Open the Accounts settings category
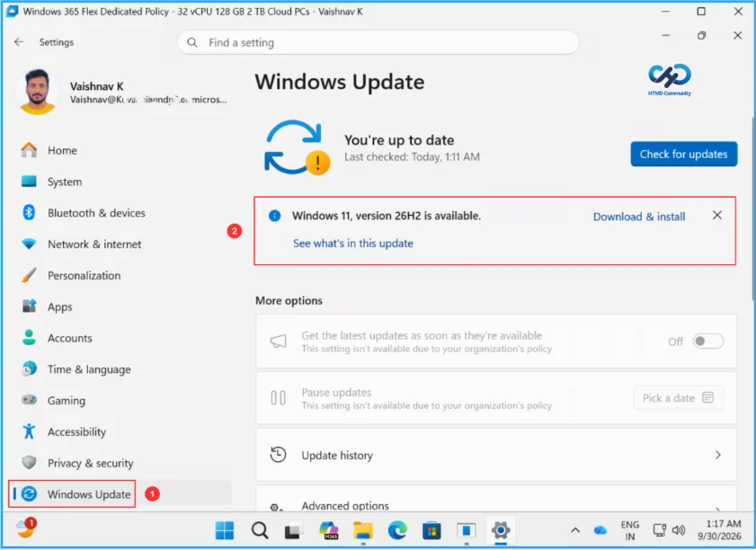Image resolution: width=756 pixels, height=550 pixels. coord(70,339)
